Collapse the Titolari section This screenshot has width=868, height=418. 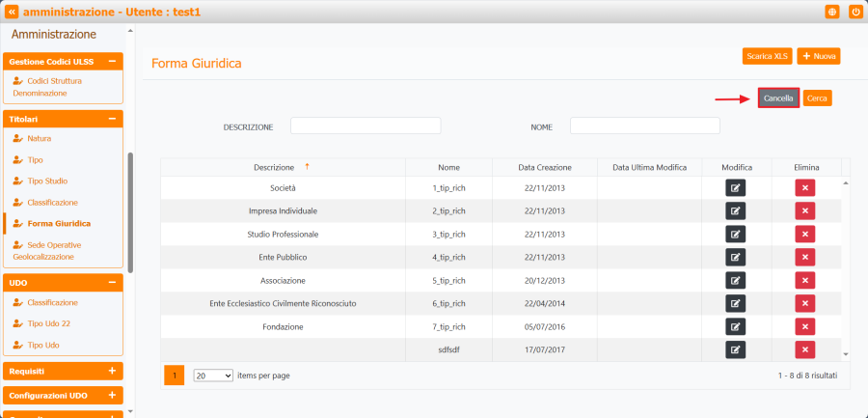point(112,119)
